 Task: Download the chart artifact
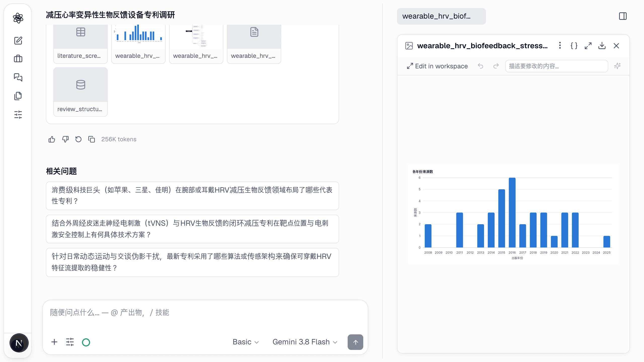[x=602, y=46]
